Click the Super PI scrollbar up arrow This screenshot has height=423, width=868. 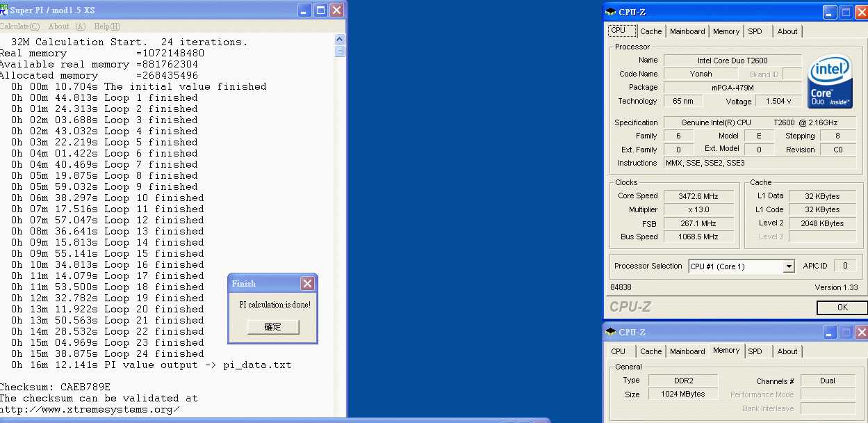point(340,40)
